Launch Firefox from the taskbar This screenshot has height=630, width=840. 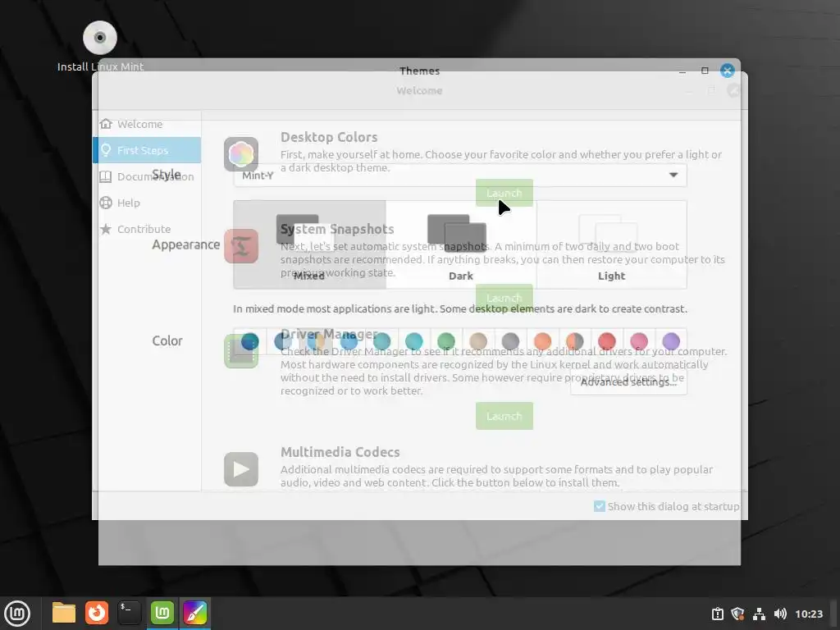point(97,613)
